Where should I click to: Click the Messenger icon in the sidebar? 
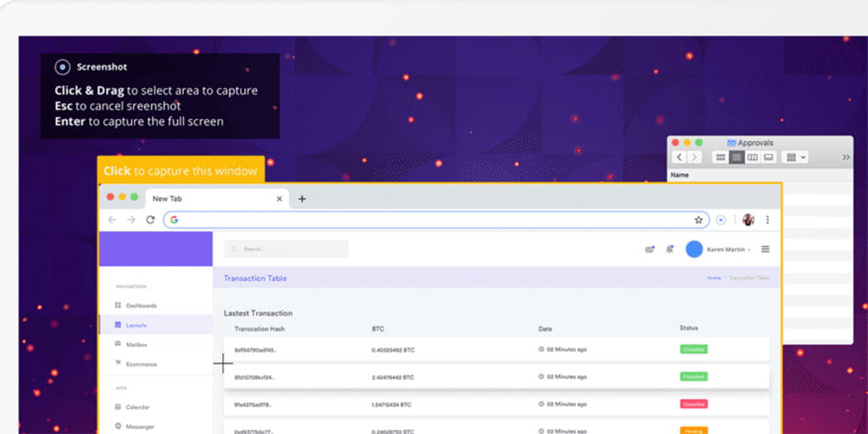(x=118, y=426)
